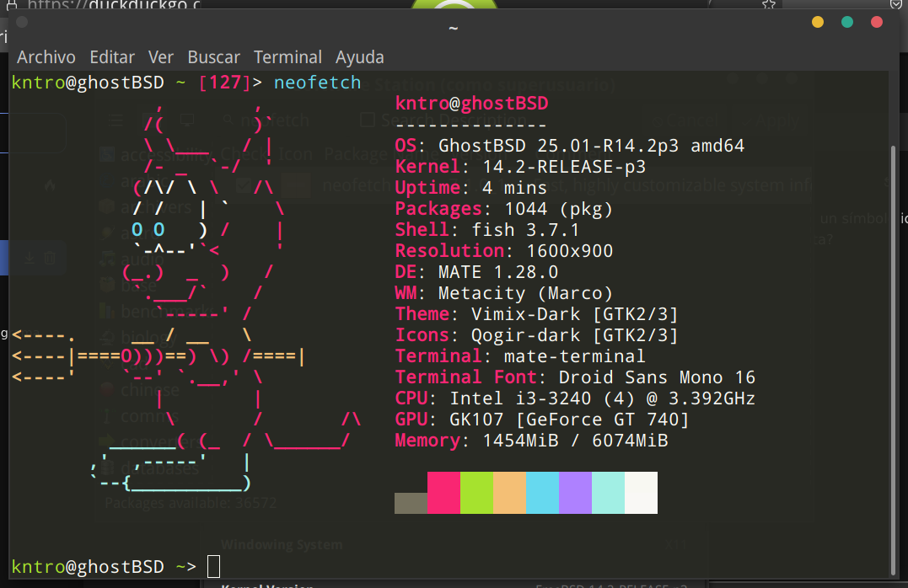Viewport: 908px width, 588px height.
Task: Open the Ayuda menu
Action: pyautogui.click(x=360, y=57)
